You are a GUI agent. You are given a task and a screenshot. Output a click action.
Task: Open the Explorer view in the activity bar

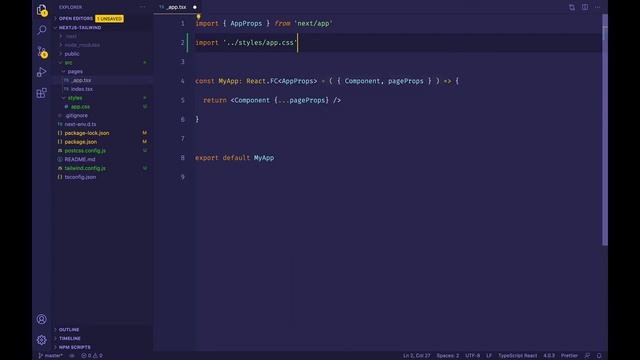coord(42,10)
